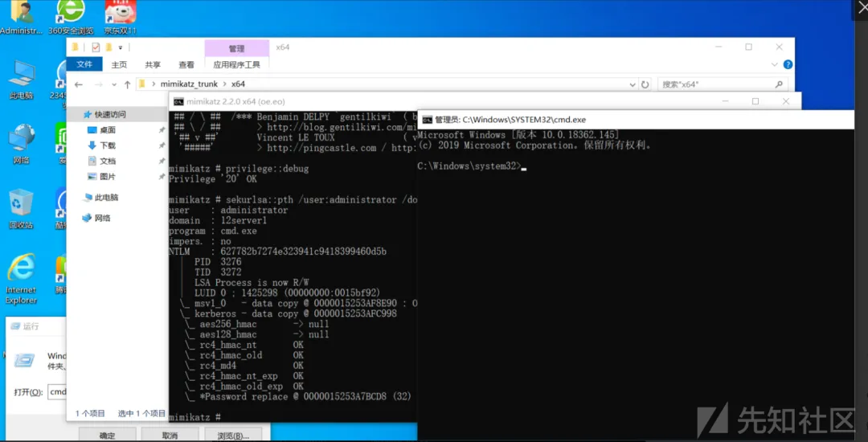Open the 共享 ribbon tab
The width and height of the screenshot is (868, 442).
point(153,65)
